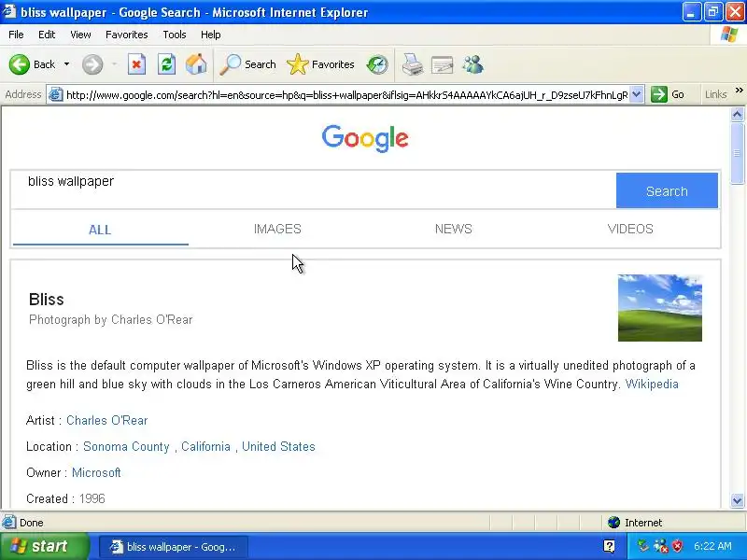This screenshot has height=560, width=747.
Task: Click the page icon in address bar
Action: tap(56, 94)
